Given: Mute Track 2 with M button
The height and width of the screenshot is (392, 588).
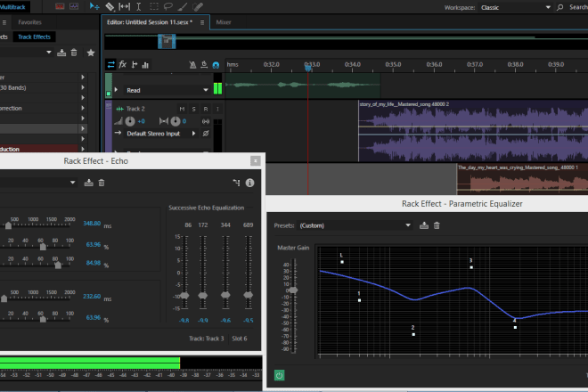Looking at the screenshot, I should click(182, 109).
